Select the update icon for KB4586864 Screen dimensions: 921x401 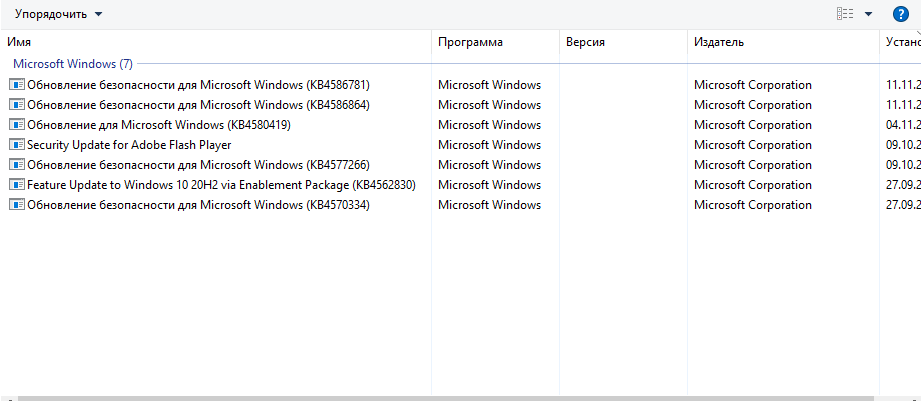(17, 105)
